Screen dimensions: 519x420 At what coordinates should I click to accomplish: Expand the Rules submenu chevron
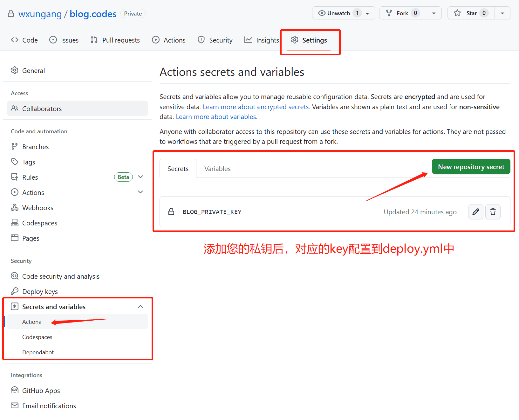[140, 177]
